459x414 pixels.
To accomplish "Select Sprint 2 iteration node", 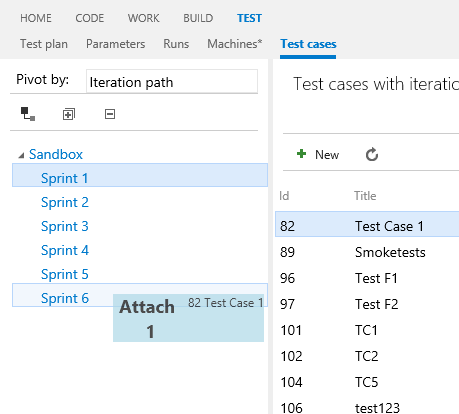I will tap(65, 202).
